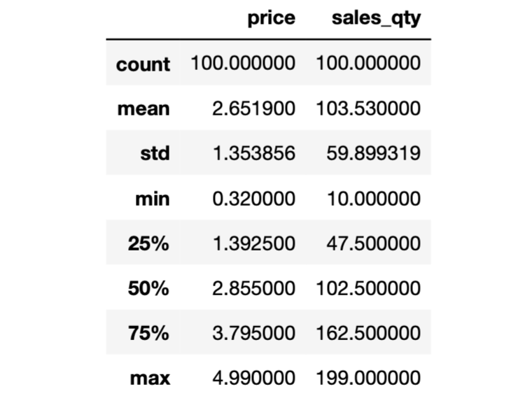Click price mean value 2.651900
The width and height of the screenshot is (532, 403).
[x=254, y=108]
